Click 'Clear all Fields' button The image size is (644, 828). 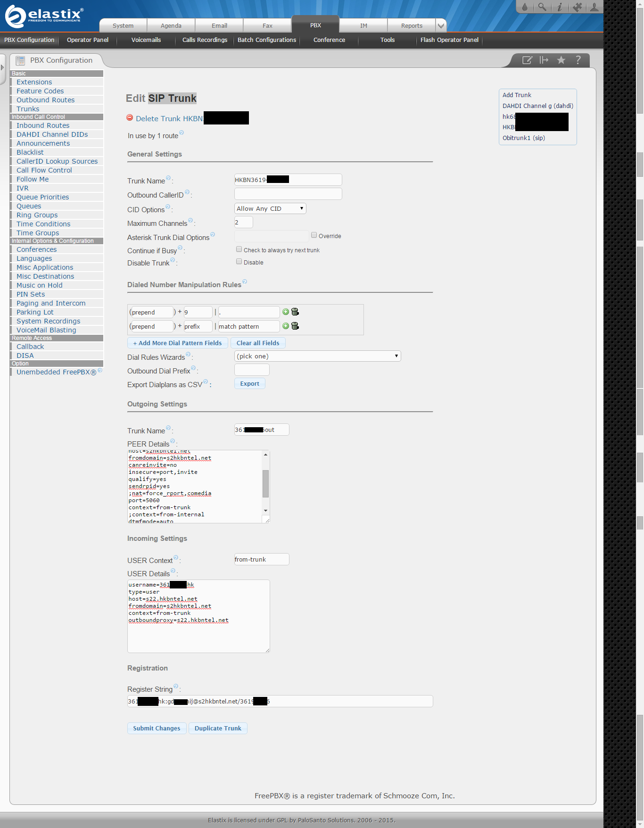click(x=258, y=343)
